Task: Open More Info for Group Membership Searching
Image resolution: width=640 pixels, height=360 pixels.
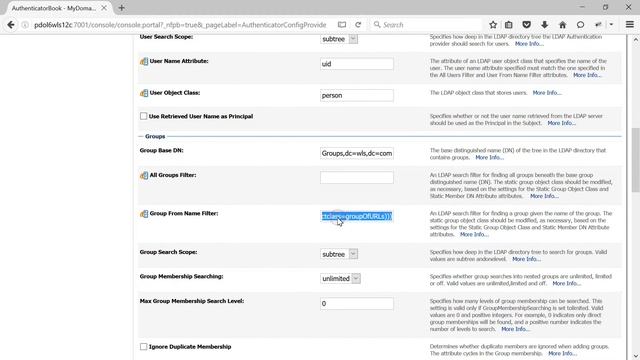Action: [567, 283]
